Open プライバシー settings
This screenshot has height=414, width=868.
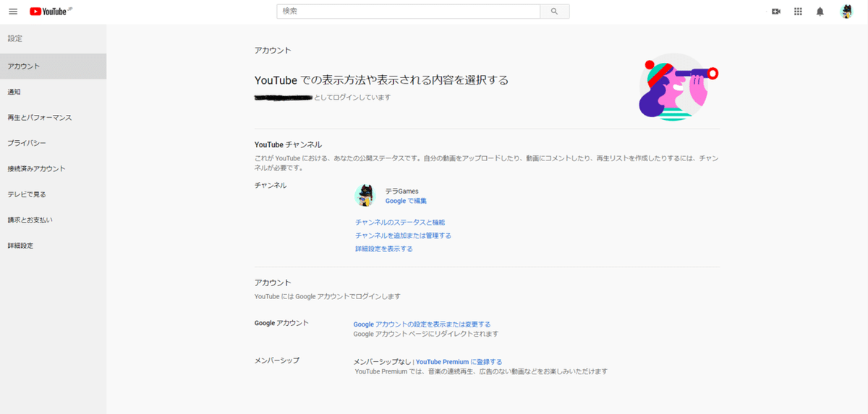coord(53,143)
